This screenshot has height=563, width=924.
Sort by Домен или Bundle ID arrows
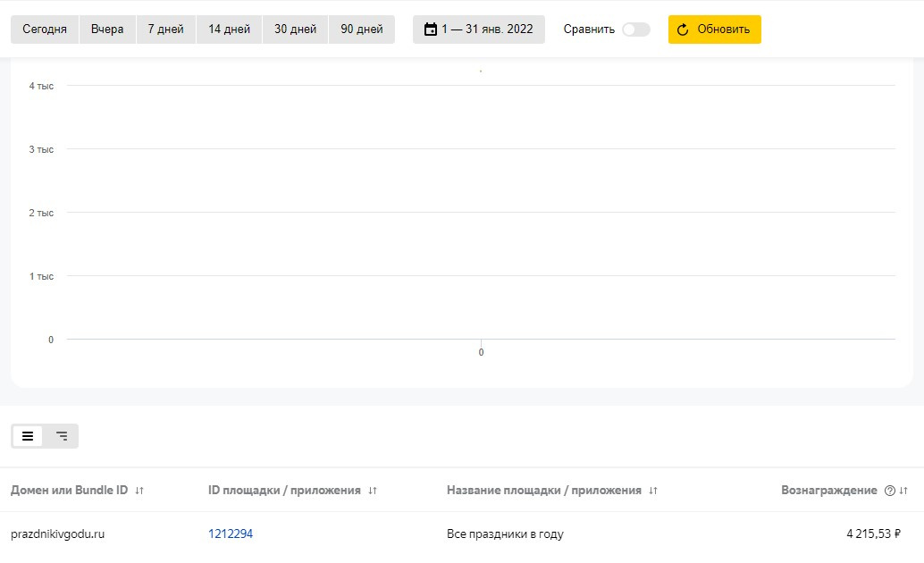pos(139,491)
